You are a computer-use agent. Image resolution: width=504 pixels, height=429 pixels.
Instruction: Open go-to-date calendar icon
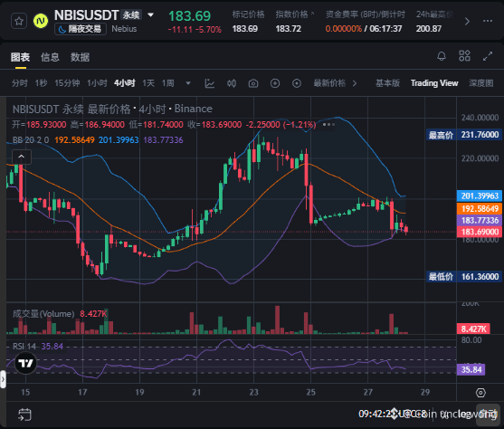(24, 415)
